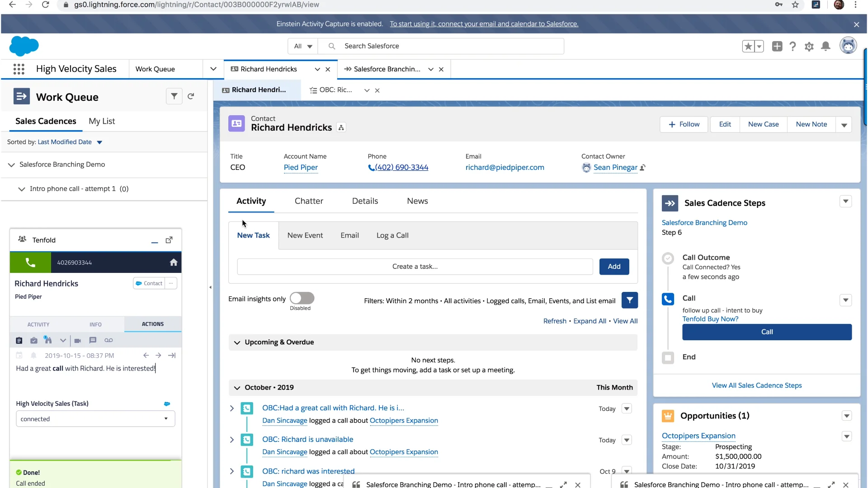Click the Sales Cadence Steps panel icon
The height and width of the screenshot is (488, 868).
coord(670,202)
